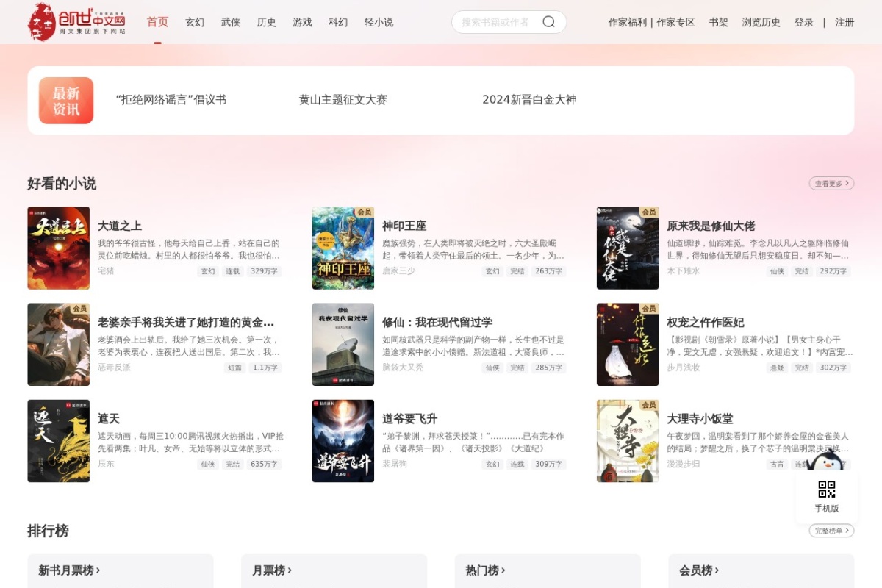Open the 修仙：我在现代留过学 cover
This screenshot has height=588, width=882.
click(x=343, y=345)
